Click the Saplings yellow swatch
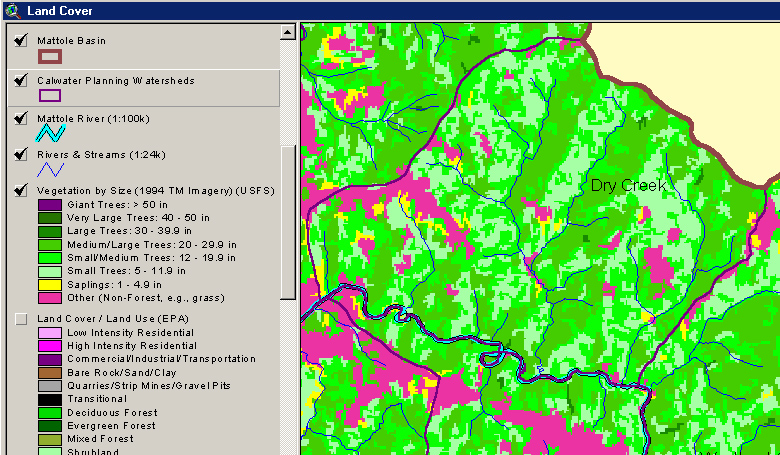This screenshot has height=455, width=780. coord(50,285)
